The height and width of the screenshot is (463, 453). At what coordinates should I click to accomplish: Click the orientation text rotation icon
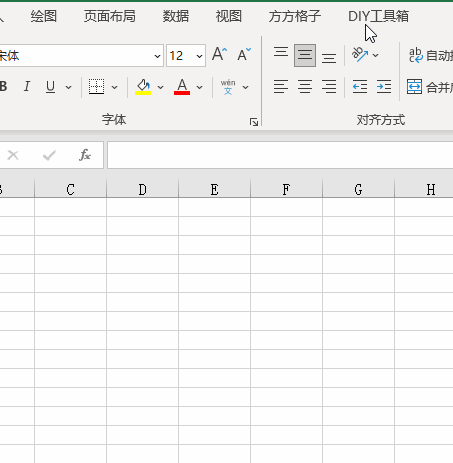pyautogui.click(x=360, y=55)
